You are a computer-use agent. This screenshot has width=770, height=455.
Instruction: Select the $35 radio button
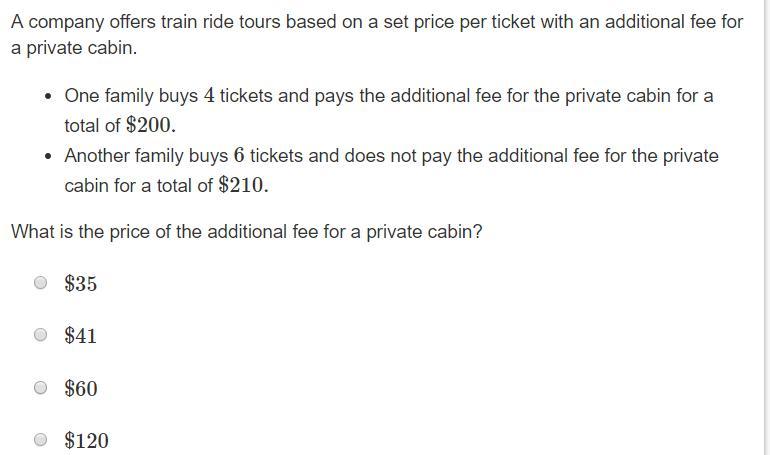pos(41,283)
